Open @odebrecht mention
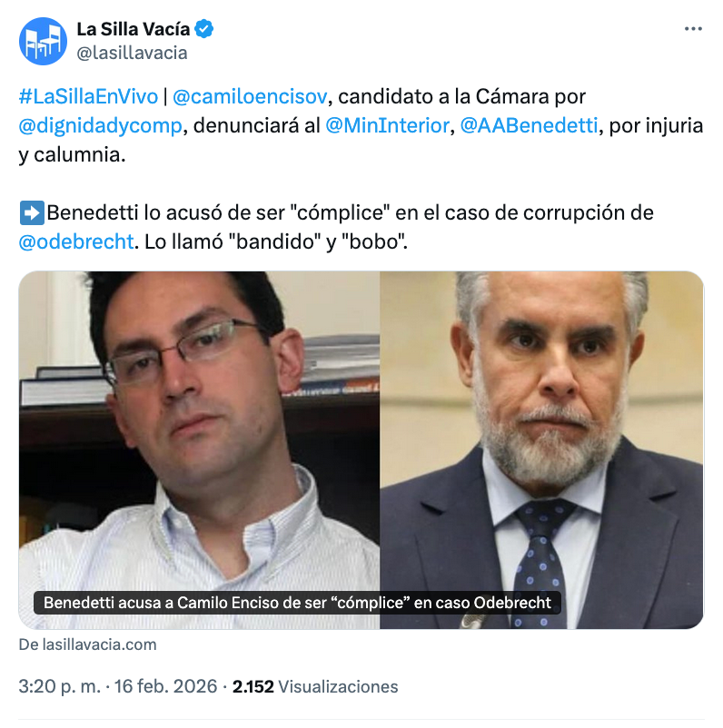723x728 pixels. (x=76, y=241)
